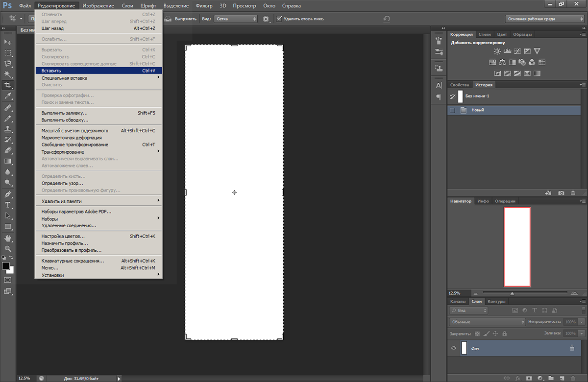Screen dimensions: 588x382
Task: Hide the Фон layer visibility eye
Action: pyautogui.click(x=453, y=348)
